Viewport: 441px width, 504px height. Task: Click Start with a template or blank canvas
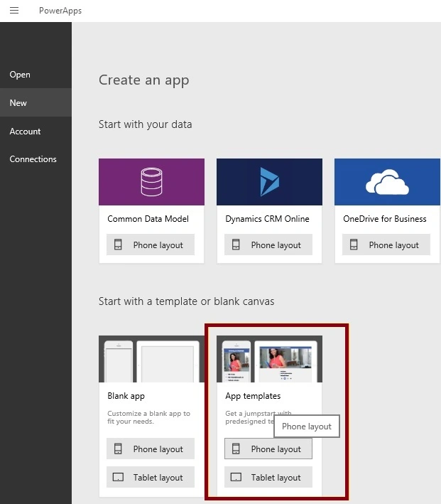tap(186, 301)
